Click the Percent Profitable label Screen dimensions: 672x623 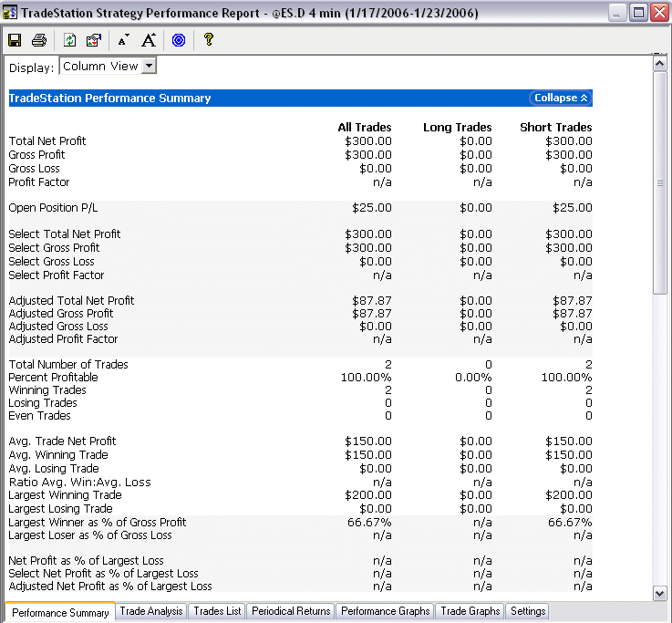coord(53,378)
